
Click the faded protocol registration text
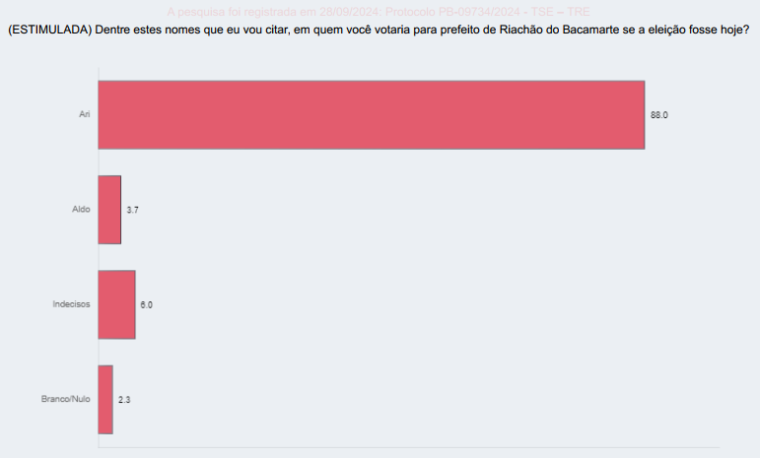coord(379,12)
